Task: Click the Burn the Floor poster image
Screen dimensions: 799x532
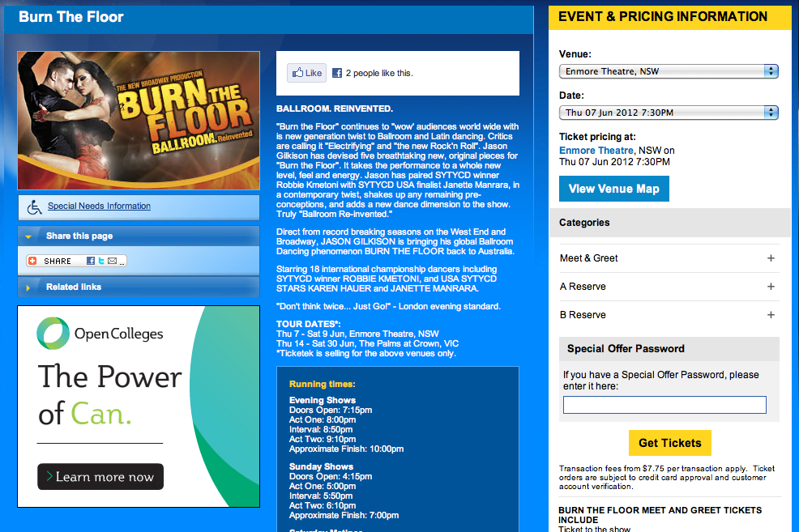Action: point(139,121)
